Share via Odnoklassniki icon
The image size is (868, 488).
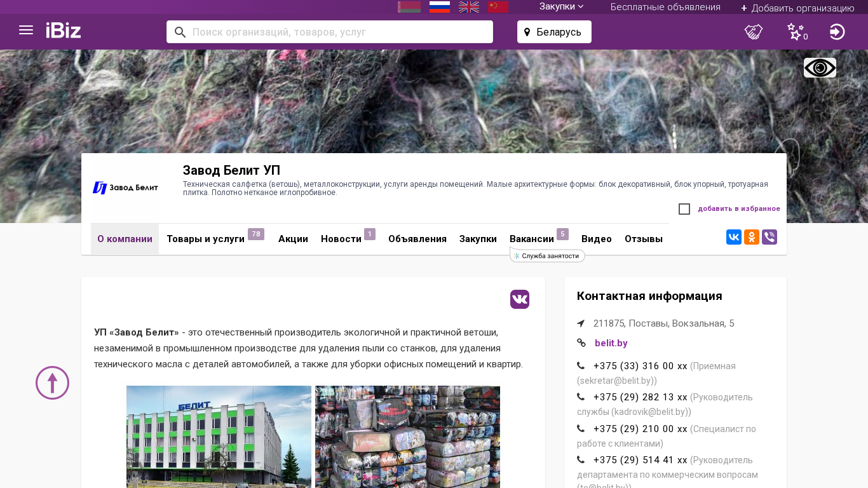click(752, 237)
